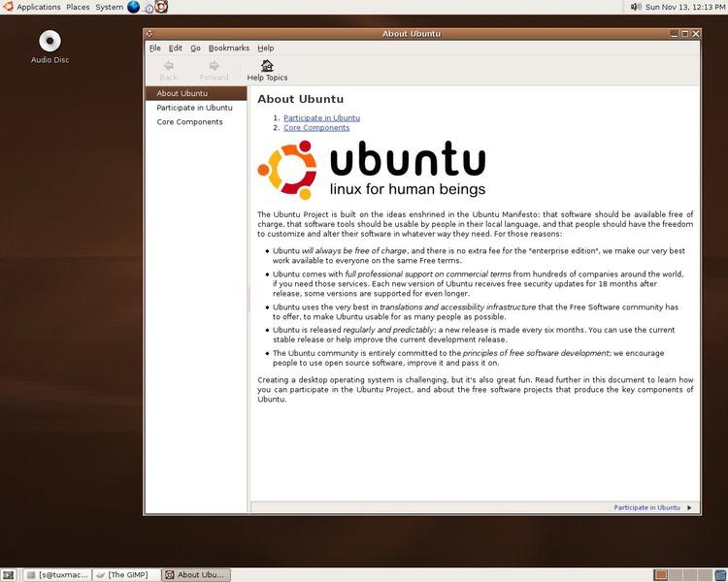The height and width of the screenshot is (582, 728).
Task: Select About Ubuntu in the sidebar
Action: click(x=196, y=93)
